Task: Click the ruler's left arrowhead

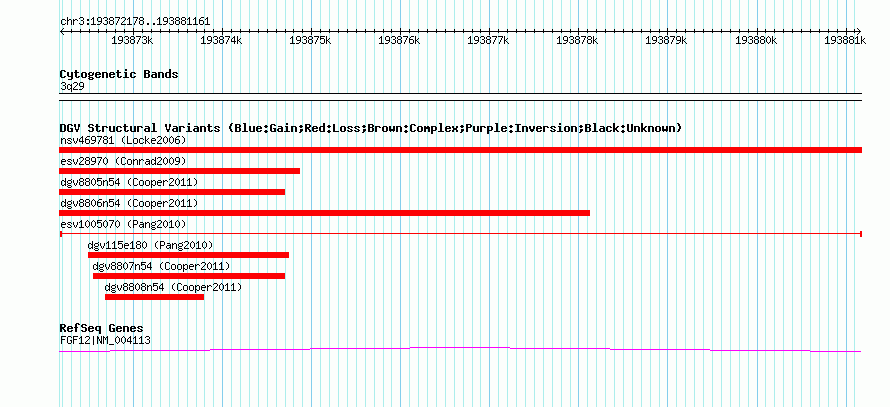Action: [x=62, y=31]
